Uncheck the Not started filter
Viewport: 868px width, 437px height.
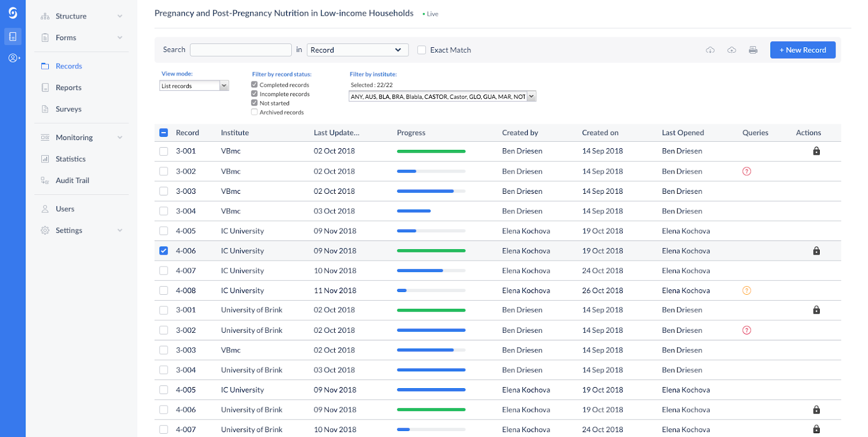click(x=254, y=103)
